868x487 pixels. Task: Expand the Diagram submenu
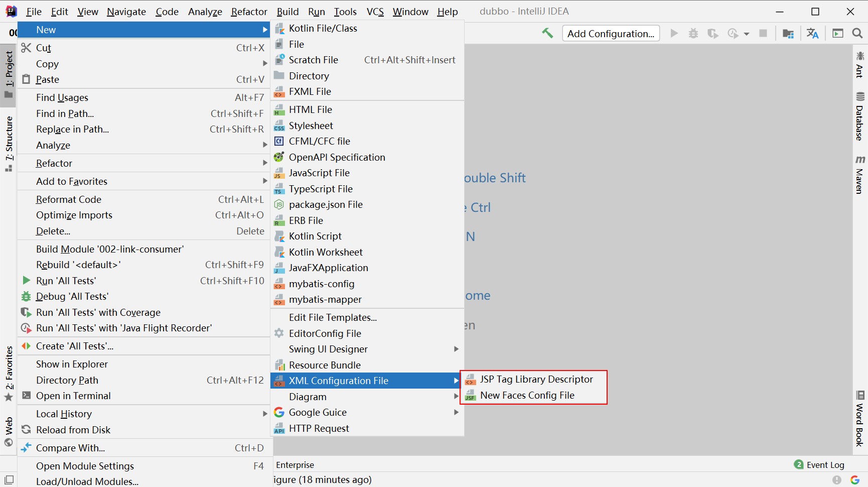[308, 397]
